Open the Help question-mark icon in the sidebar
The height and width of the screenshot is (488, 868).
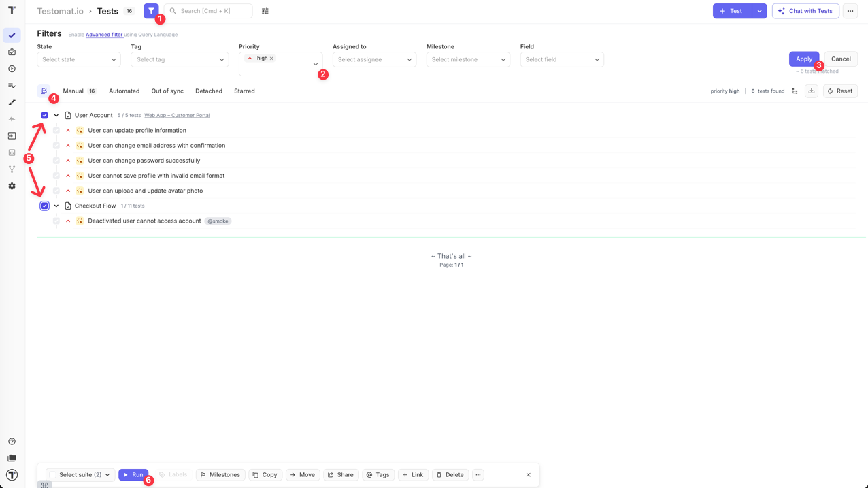(x=12, y=442)
